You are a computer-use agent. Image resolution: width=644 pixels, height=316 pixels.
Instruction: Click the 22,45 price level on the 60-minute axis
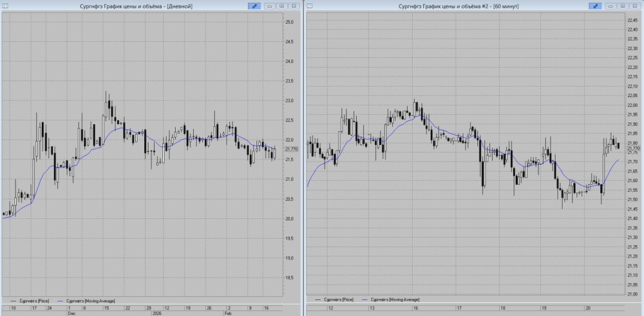(631, 20)
